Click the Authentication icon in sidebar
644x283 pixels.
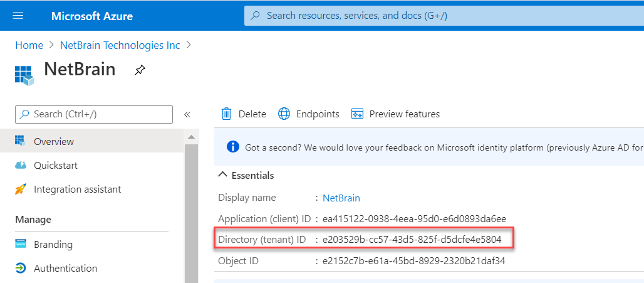click(x=21, y=268)
